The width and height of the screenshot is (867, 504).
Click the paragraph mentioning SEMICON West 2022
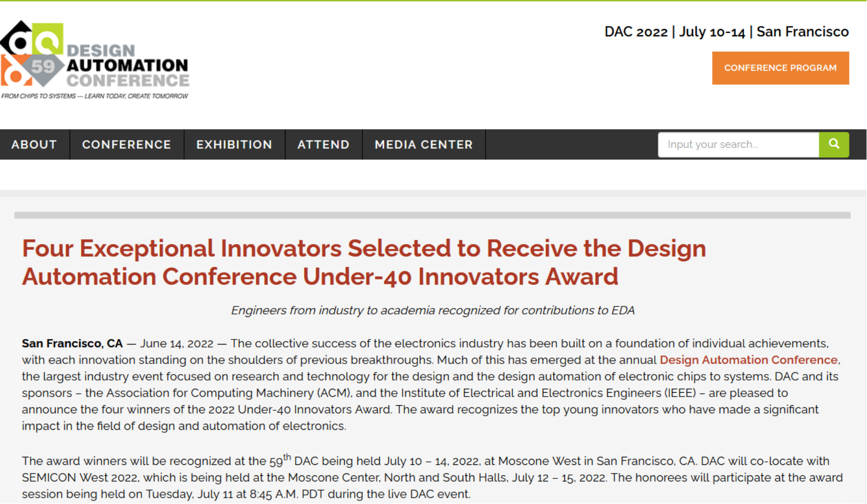(x=431, y=477)
